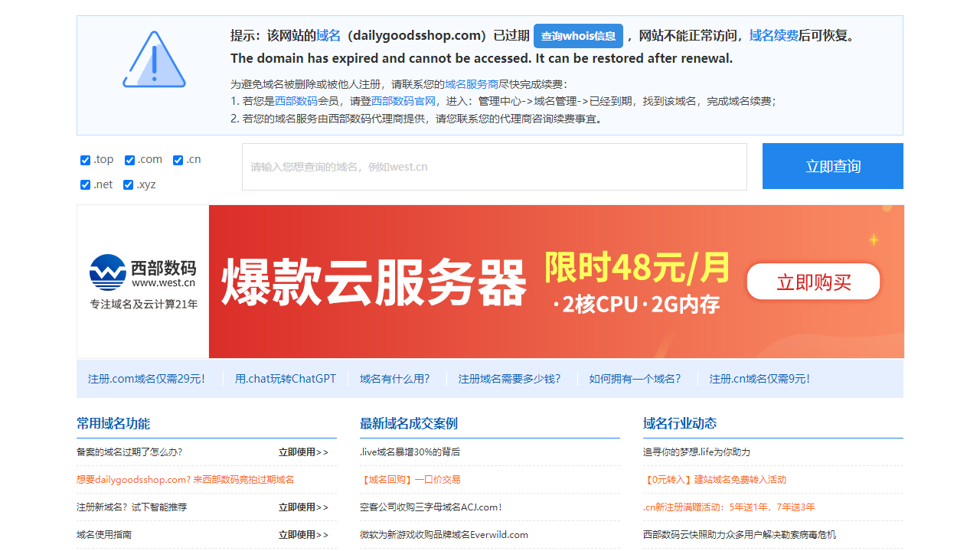Open 用.chat玩转ChatGPT link
The image size is (980, 551).
pyautogui.click(x=286, y=378)
